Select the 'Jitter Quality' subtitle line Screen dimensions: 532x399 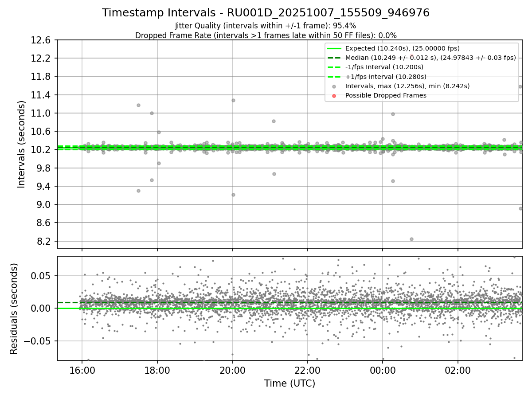pos(266,26)
